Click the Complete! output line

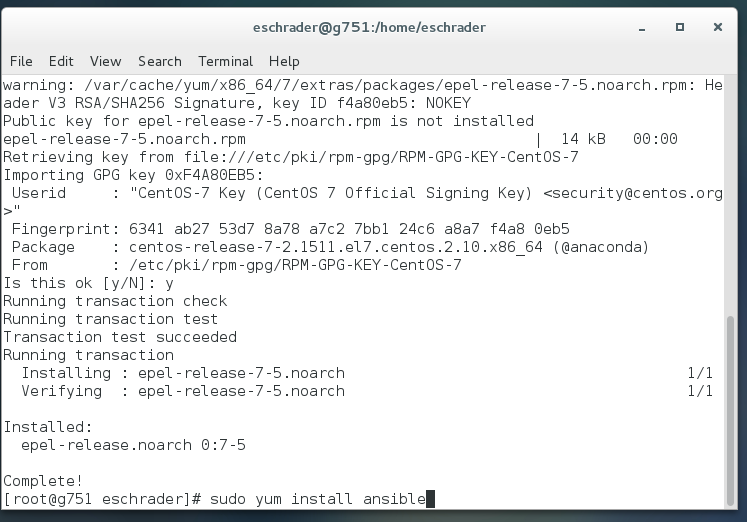43,481
